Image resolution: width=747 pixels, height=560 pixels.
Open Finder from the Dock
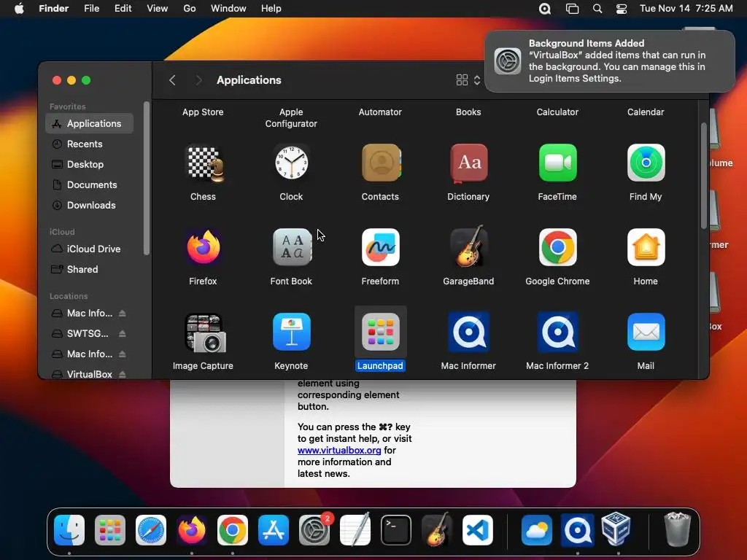[69, 530]
